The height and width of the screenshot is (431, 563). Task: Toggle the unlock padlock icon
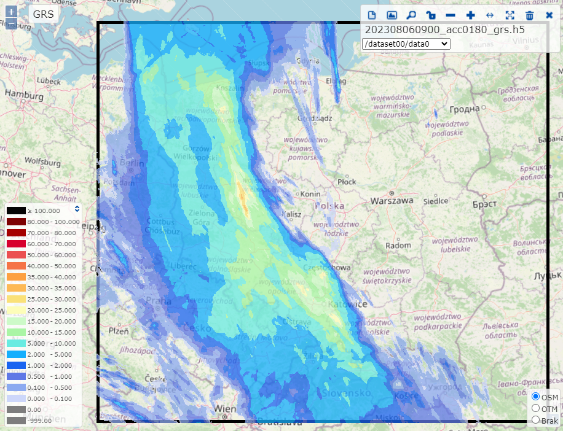pos(431,15)
